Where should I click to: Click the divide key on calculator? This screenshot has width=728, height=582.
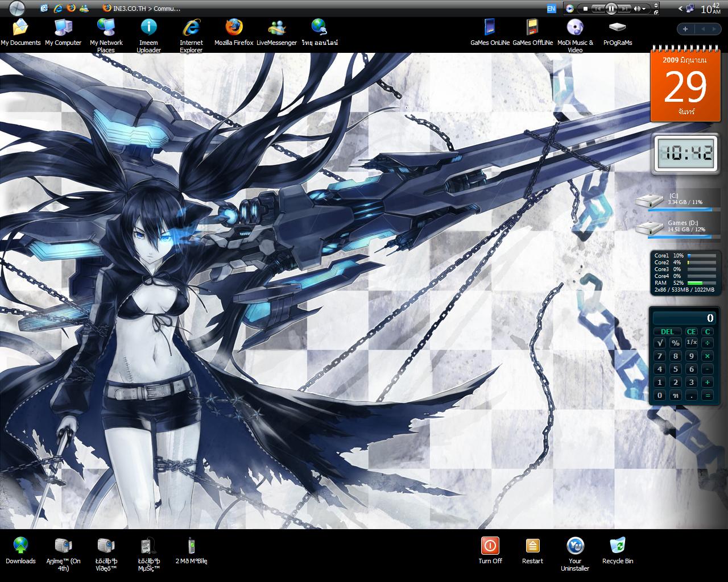[708, 343]
